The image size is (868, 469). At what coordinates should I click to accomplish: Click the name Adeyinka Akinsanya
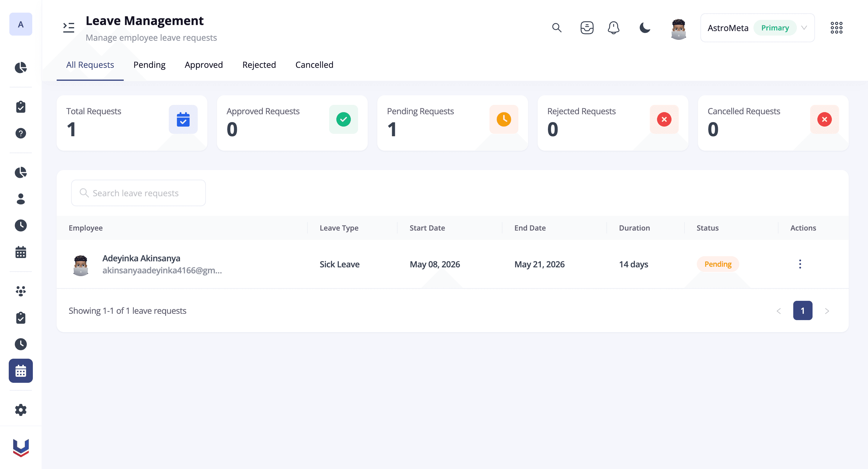[141, 258]
